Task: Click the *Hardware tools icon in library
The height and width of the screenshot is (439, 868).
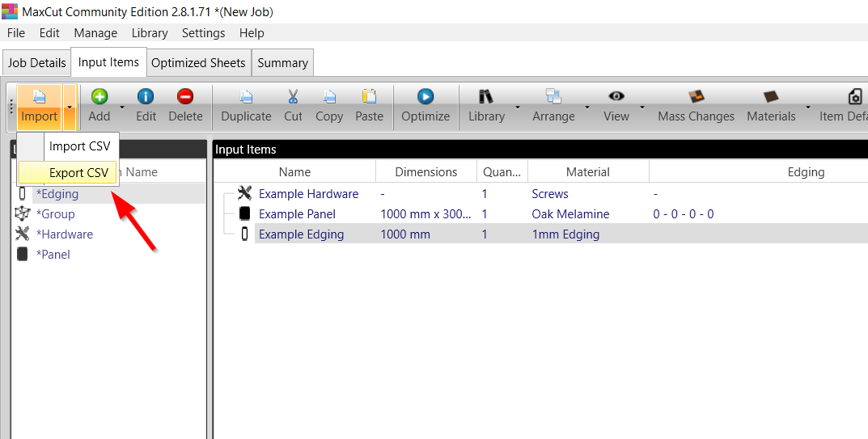Action: (22, 234)
